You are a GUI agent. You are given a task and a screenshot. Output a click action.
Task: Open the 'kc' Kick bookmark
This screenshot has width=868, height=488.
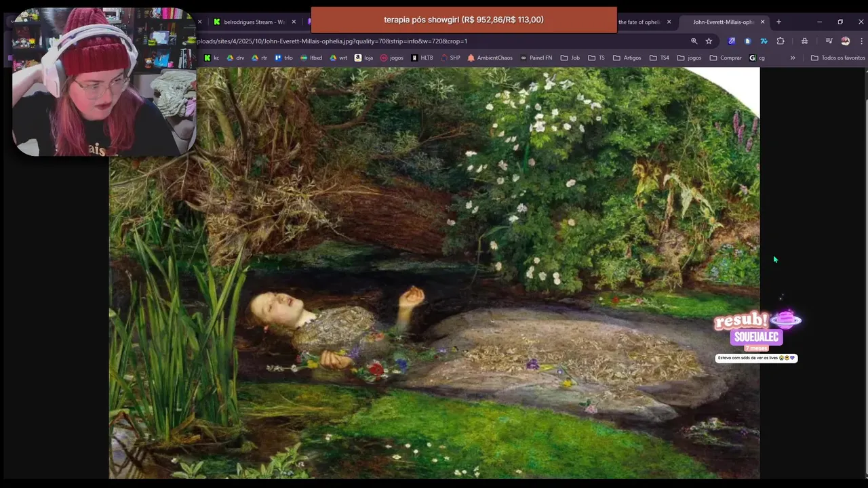tap(212, 58)
